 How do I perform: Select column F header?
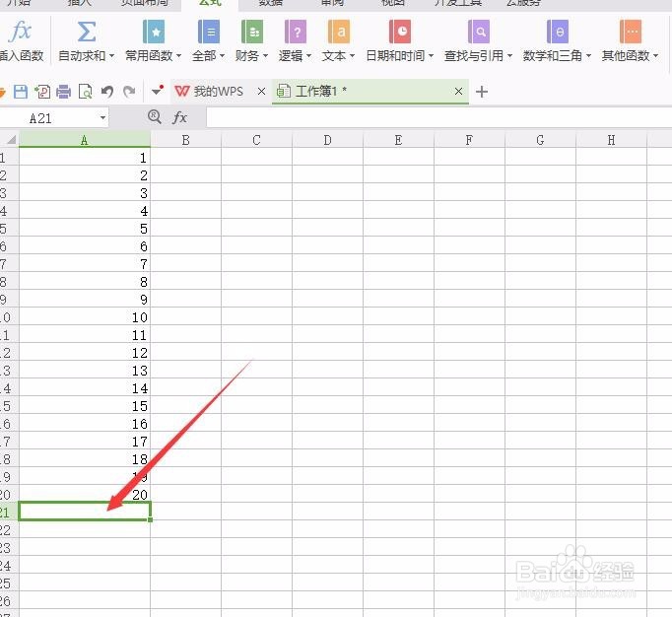(469, 140)
